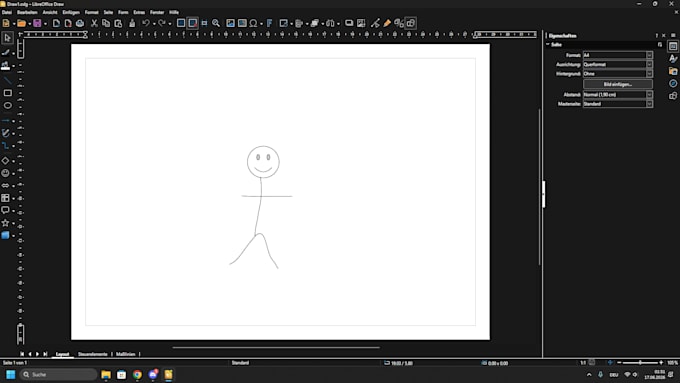Redo the last undone action
The height and width of the screenshot is (383, 680).
[162, 23]
